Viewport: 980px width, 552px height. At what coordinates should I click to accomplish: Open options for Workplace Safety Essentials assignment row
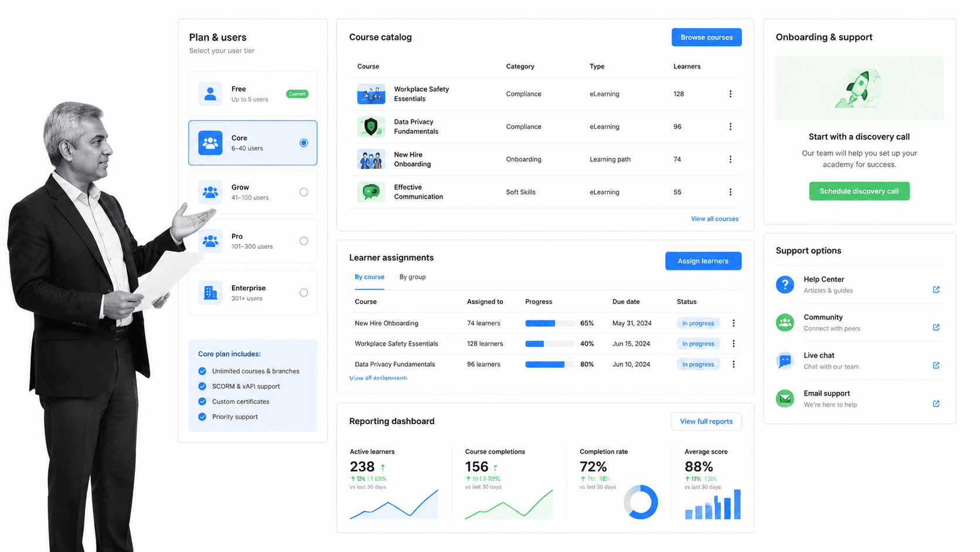733,344
